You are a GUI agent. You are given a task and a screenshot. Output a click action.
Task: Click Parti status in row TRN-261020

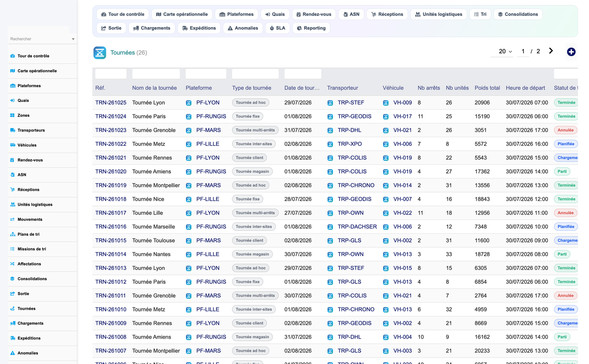point(562,171)
